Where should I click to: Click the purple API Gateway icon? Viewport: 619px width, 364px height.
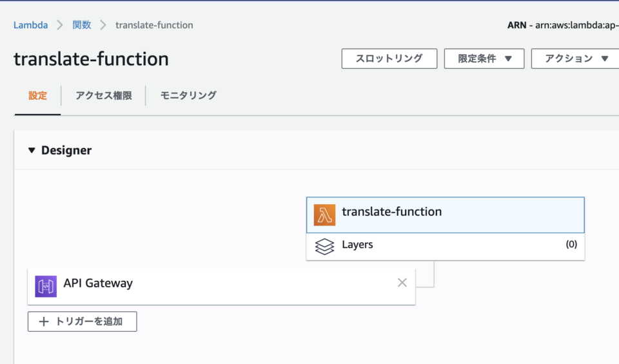coord(46,286)
